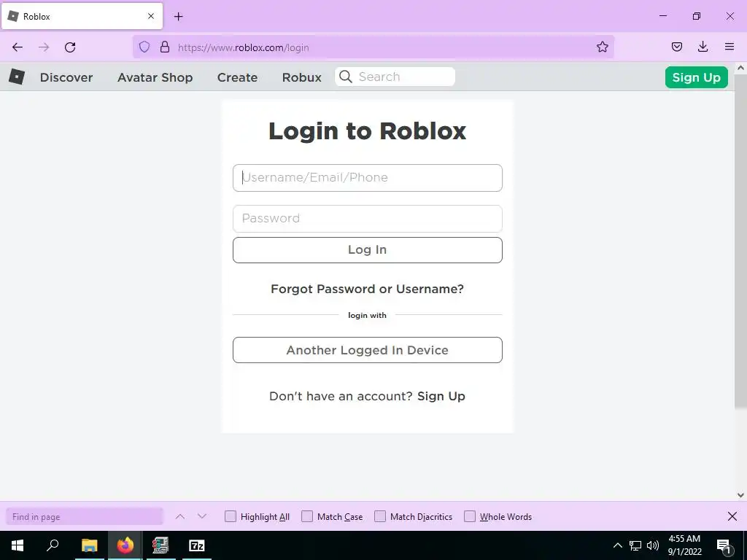Open the taskbar app next to Firefox
This screenshot has height=560, width=747.
pos(160,545)
